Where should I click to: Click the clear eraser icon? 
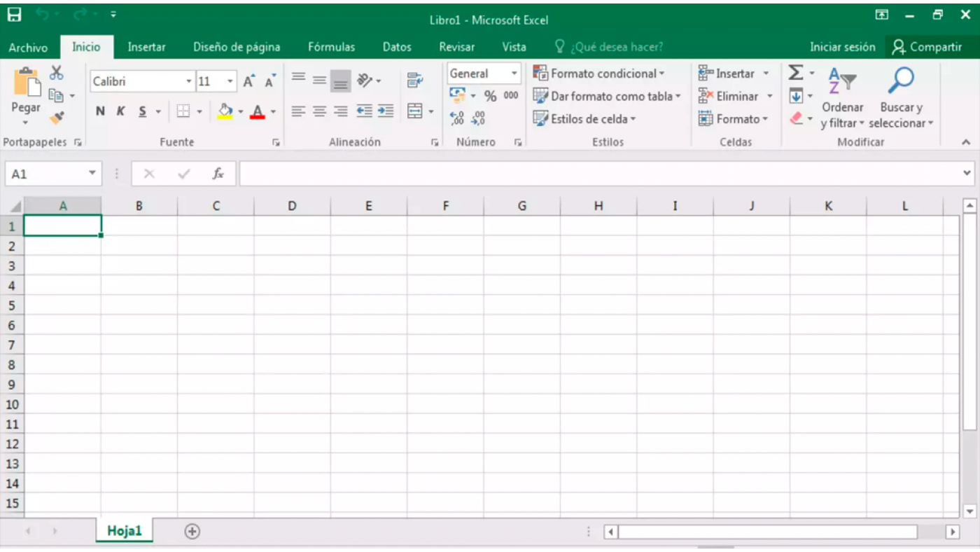coord(797,118)
